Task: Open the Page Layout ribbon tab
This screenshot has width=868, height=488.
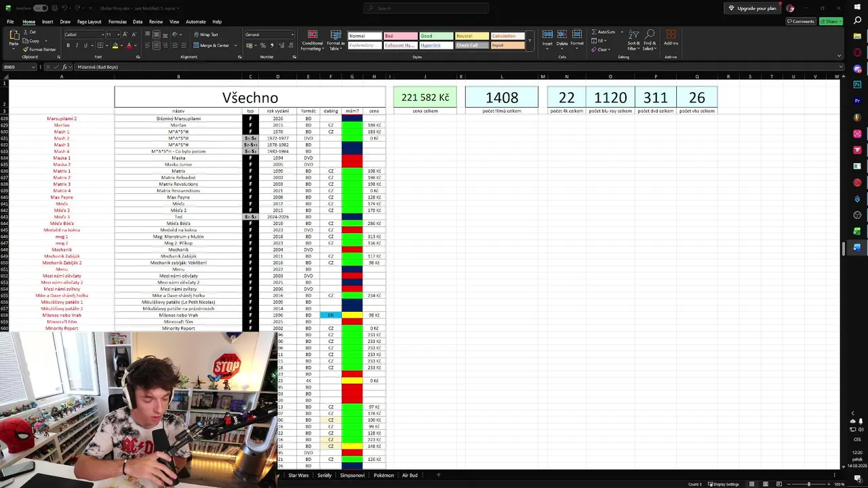Action: click(89, 22)
